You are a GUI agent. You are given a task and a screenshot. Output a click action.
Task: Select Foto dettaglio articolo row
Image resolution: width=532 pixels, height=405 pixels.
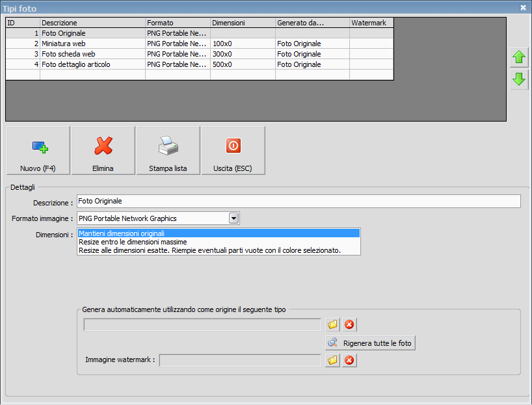point(92,64)
